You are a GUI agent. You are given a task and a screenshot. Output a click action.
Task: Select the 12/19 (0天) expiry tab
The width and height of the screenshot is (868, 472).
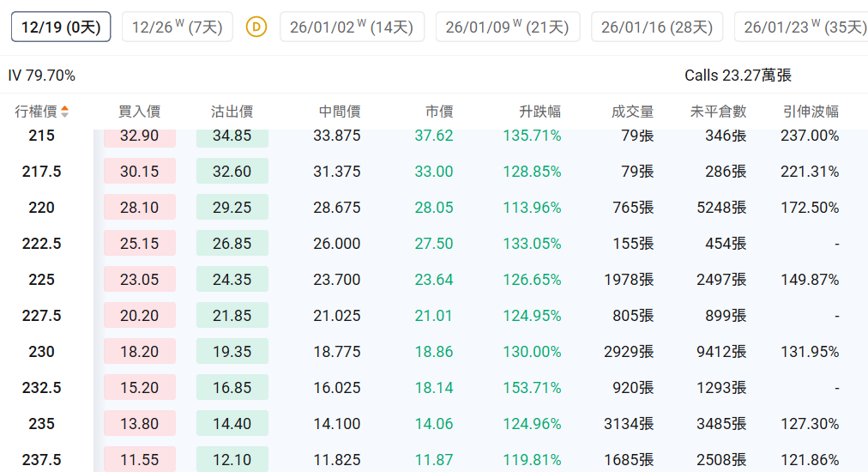click(60, 27)
